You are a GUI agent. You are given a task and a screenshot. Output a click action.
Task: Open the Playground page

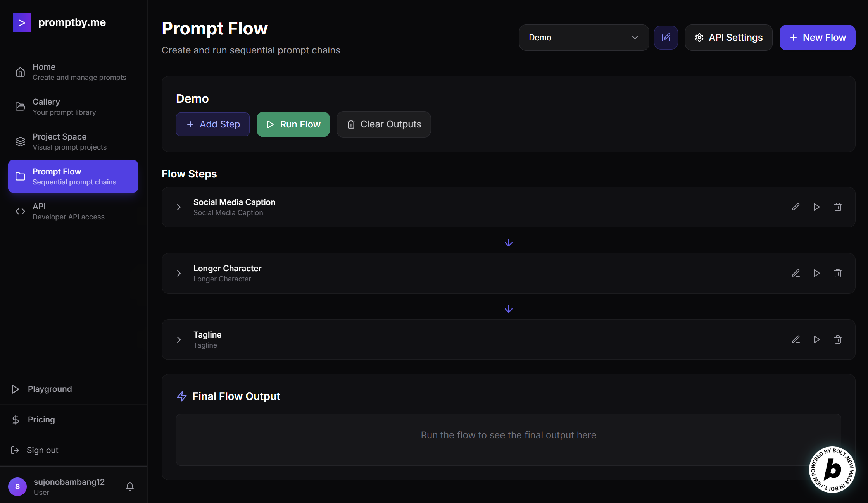pos(50,389)
